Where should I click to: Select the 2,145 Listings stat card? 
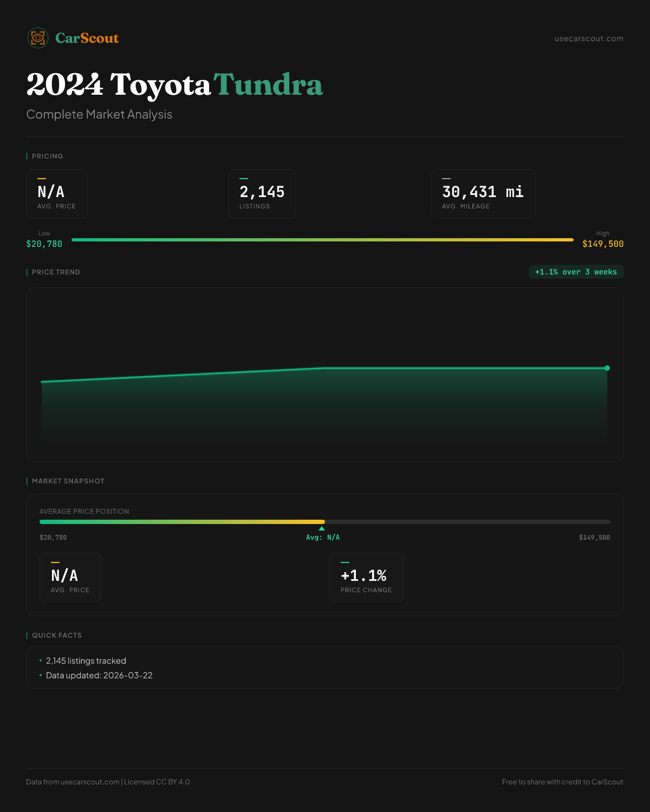(x=262, y=194)
